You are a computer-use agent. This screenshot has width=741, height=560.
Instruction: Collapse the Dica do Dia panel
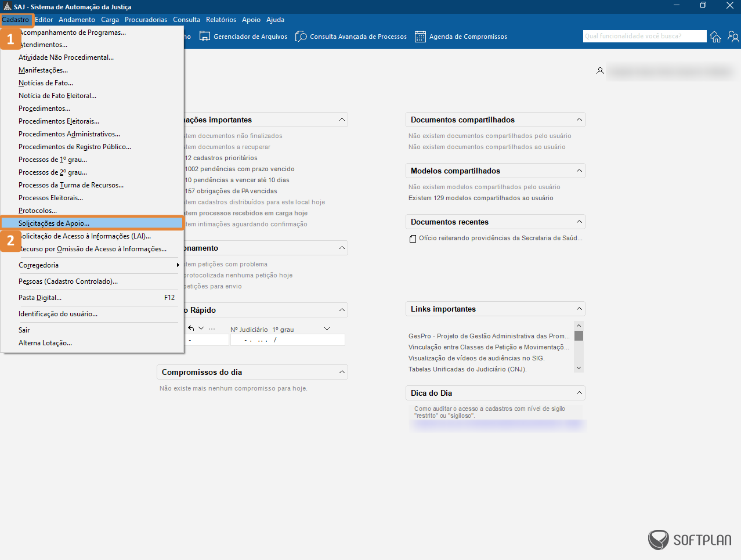point(578,393)
